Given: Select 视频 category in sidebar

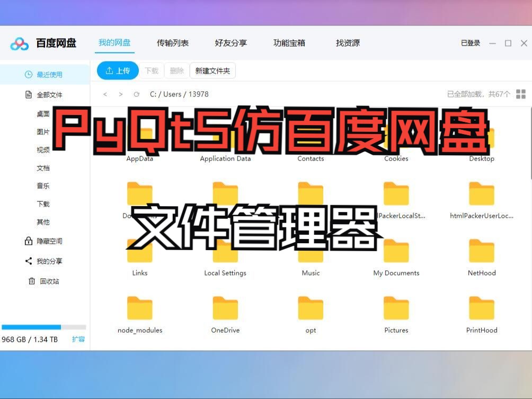Looking at the screenshot, I should point(43,149).
